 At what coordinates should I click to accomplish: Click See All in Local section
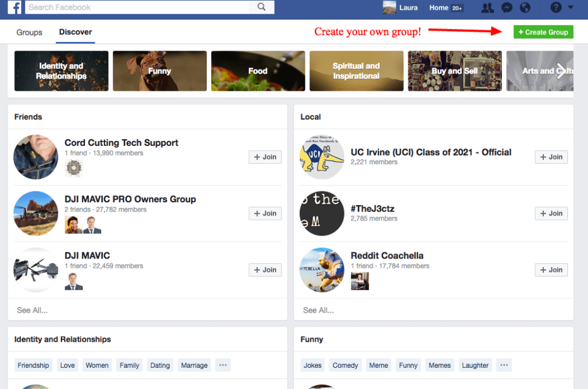click(318, 310)
